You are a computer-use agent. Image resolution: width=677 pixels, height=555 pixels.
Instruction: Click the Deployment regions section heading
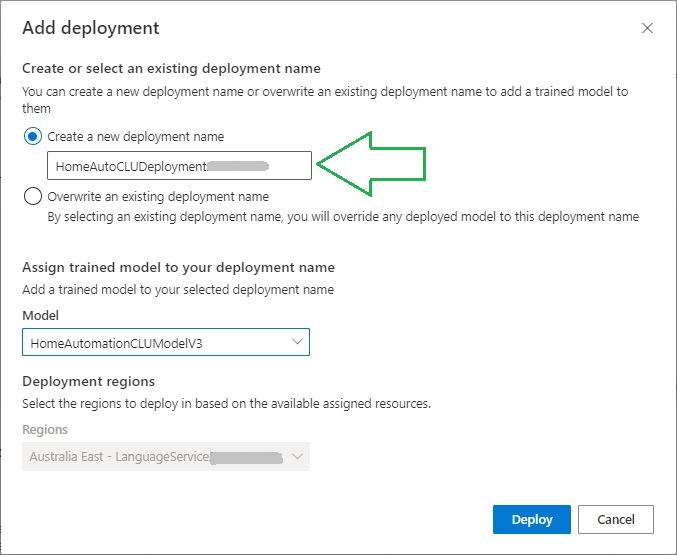coord(88,382)
